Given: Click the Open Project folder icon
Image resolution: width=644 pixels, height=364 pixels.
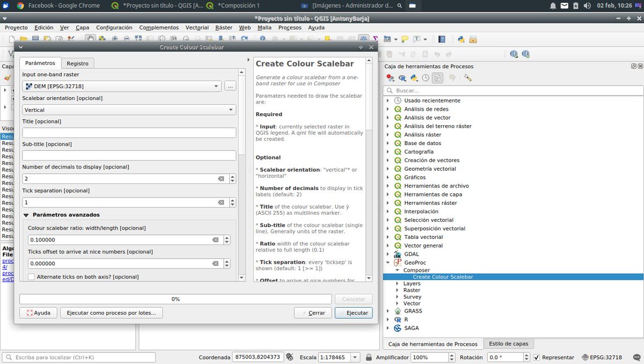Looking at the screenshot, I should coord(24,39).
